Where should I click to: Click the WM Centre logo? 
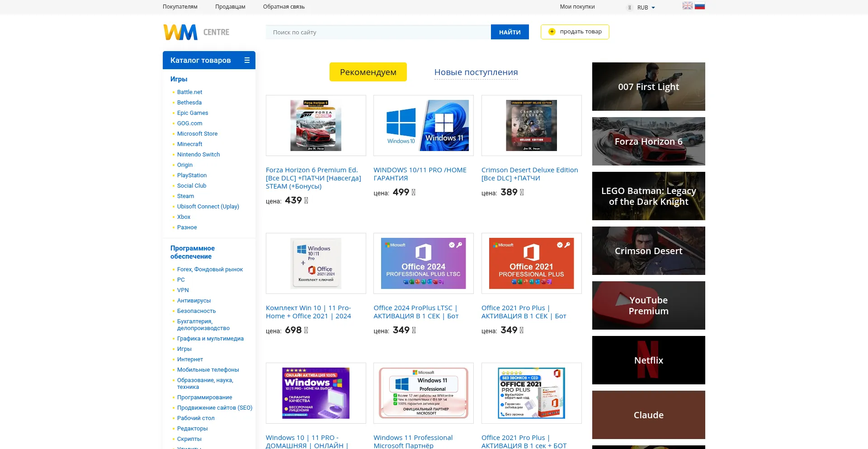pyautogui.click(x=196, y=32)
